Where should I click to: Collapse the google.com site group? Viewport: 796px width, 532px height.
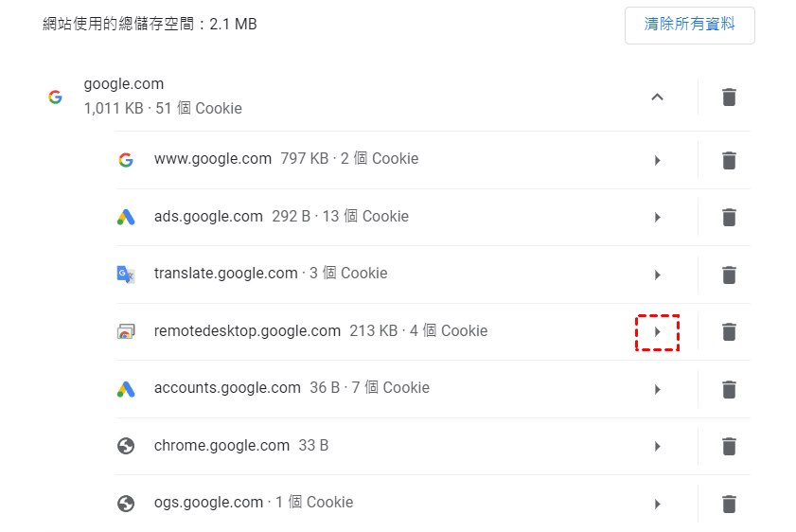pyautogui.click(x=658, y=97)
